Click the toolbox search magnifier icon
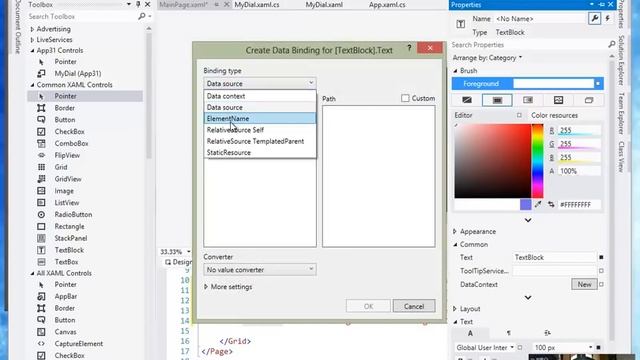 [142, 16]
